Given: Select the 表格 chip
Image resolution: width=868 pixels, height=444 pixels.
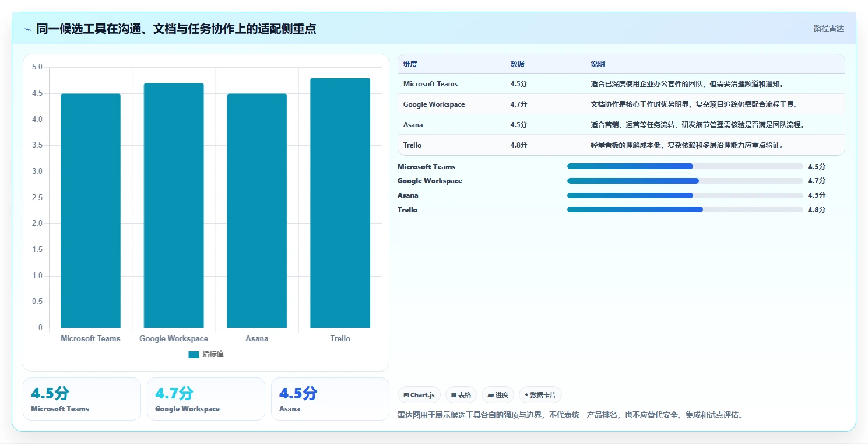Looking at the screenshot, I should coord(461,395).
